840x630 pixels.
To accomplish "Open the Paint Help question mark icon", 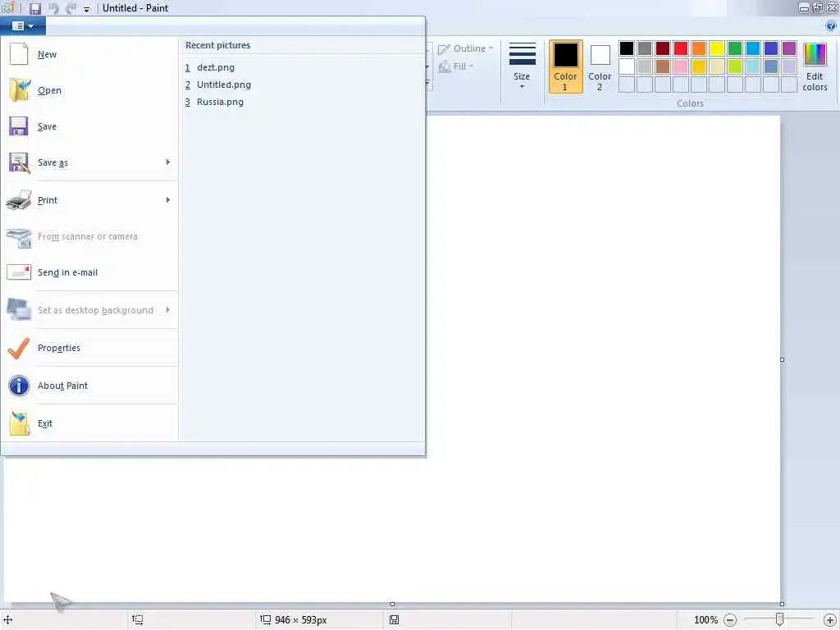I will click(830, 25).
